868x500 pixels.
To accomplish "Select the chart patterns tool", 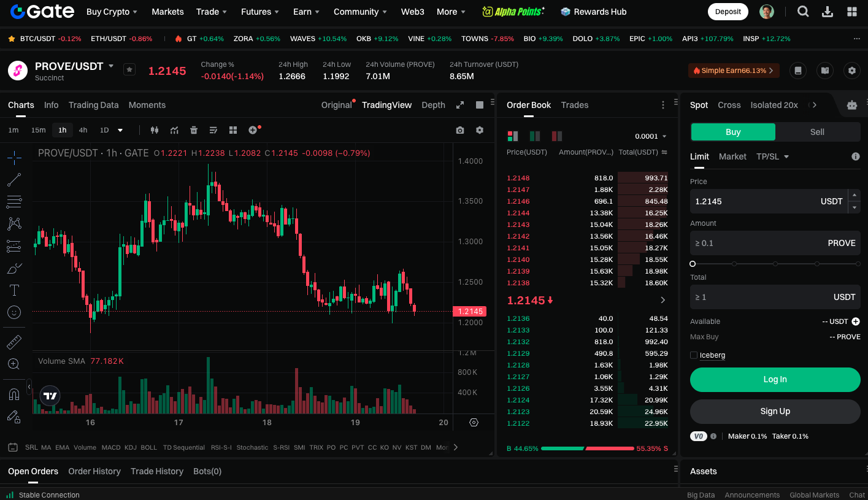I will click(14, 224).
